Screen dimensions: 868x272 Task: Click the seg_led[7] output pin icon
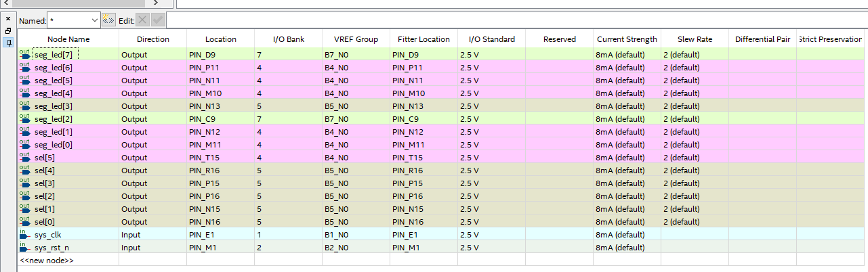(x=25, y=54)
